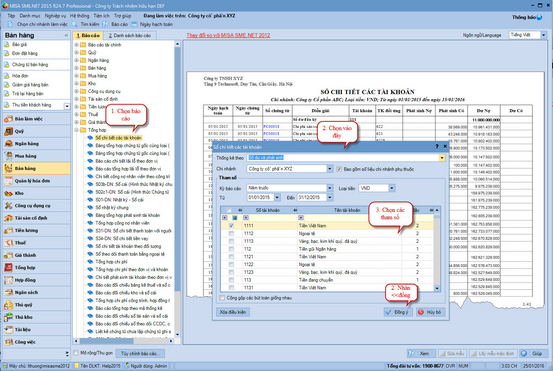Click the Chọn chi nhánh làm việc toolbar item
Viewport: 553px width, 371px height.
point(37,24)
